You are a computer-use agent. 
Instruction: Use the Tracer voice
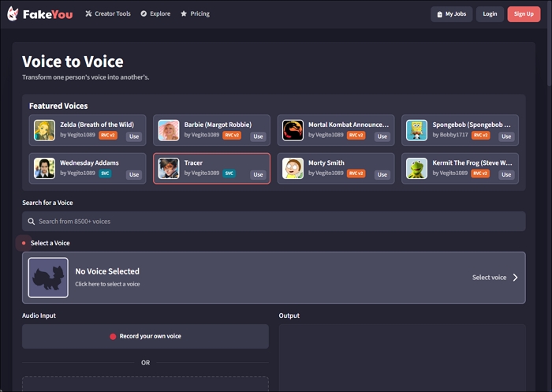coord(258,174)
